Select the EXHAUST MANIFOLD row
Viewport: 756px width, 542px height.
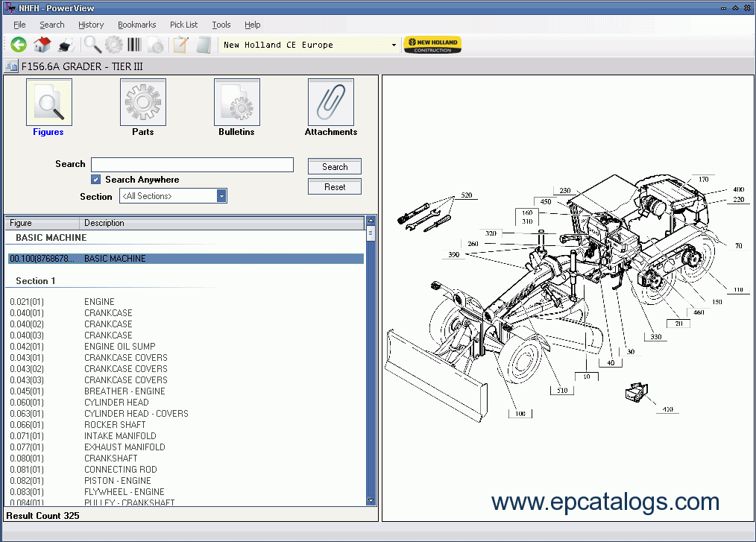click(x=186, y=447)
